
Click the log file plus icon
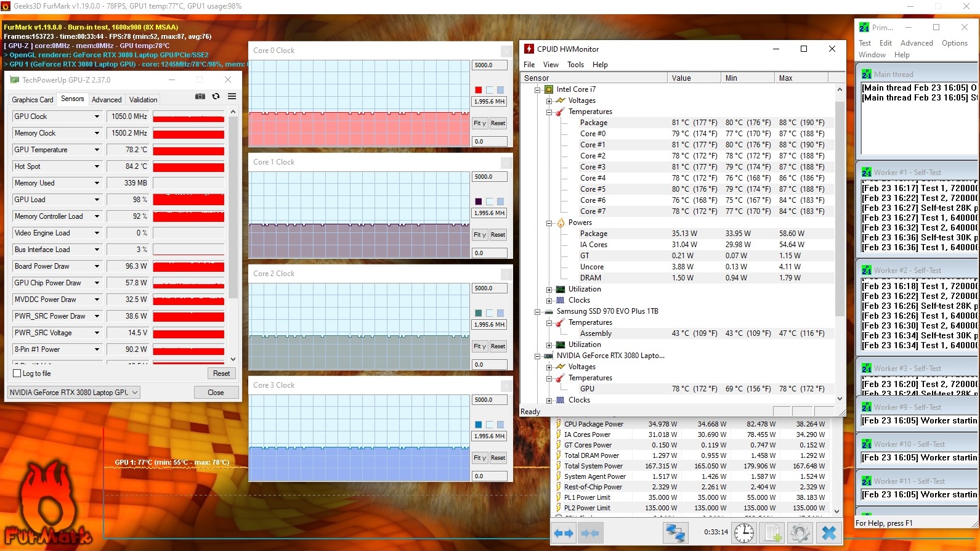pyautogui.click(x=772, y=533)
